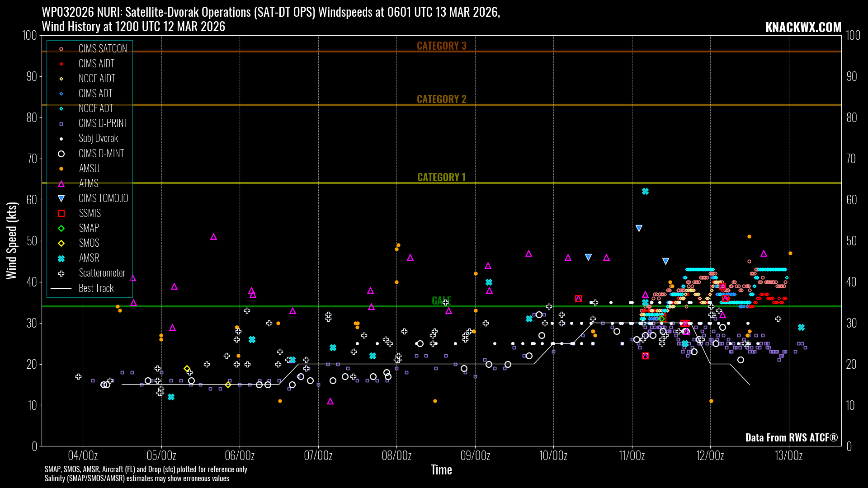Click the SMOS yellow diamond legend icon

click(x=61, y=244)
